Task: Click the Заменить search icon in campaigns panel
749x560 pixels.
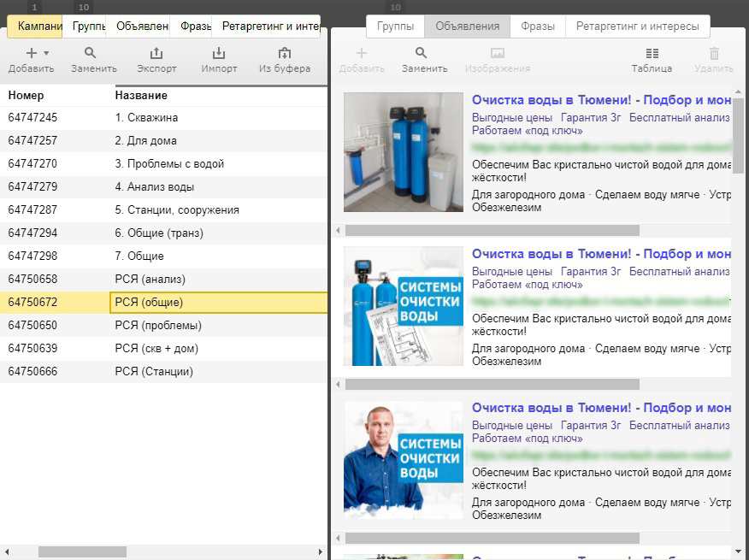Action: [x=90, y=53]
